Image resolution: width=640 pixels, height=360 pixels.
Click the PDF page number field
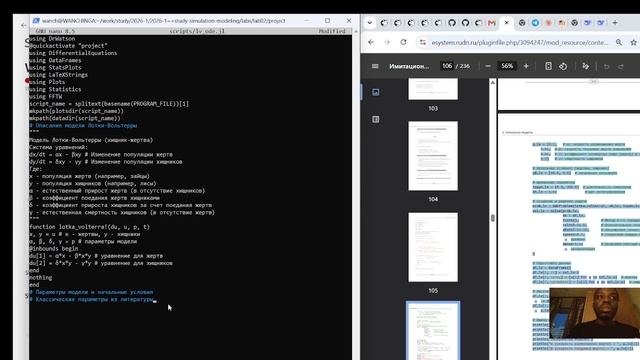[447, 66]
